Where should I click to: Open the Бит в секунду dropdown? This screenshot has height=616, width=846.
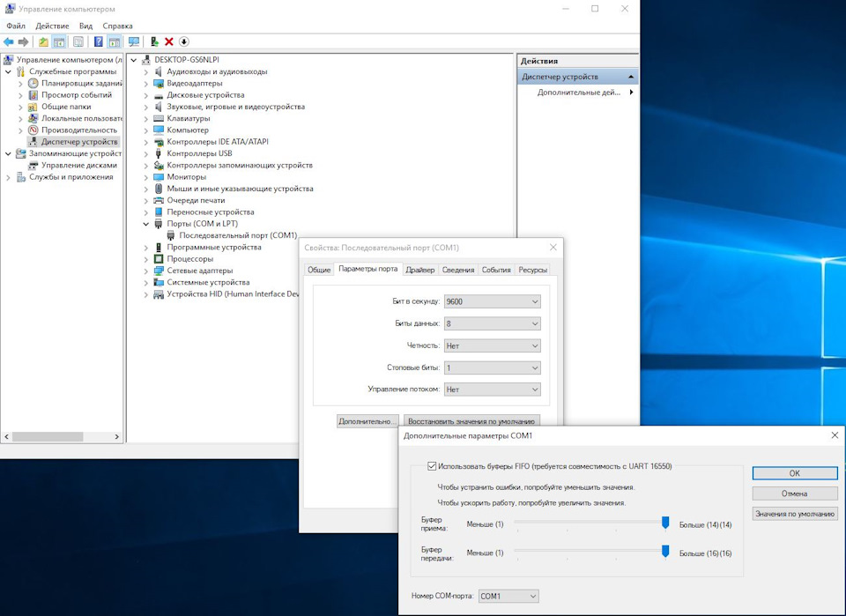[492, 301]
